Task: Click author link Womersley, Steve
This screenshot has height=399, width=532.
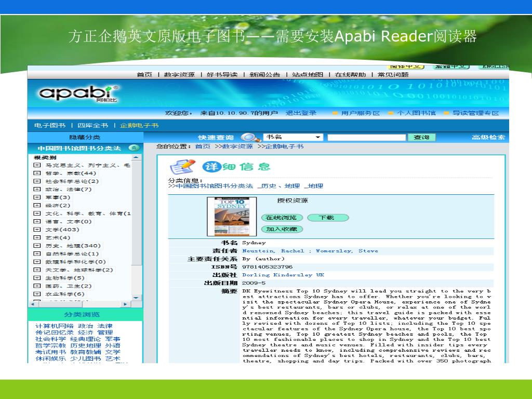Action: click(x=347, y=251)
